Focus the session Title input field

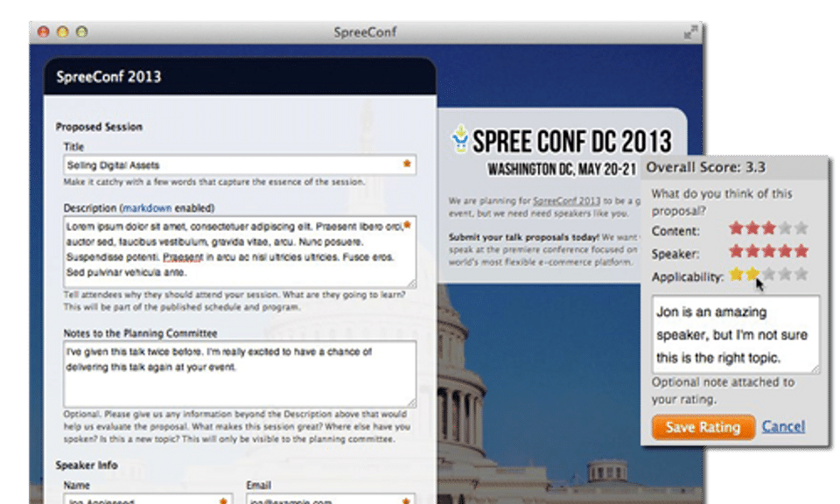[x=240, y=165]
